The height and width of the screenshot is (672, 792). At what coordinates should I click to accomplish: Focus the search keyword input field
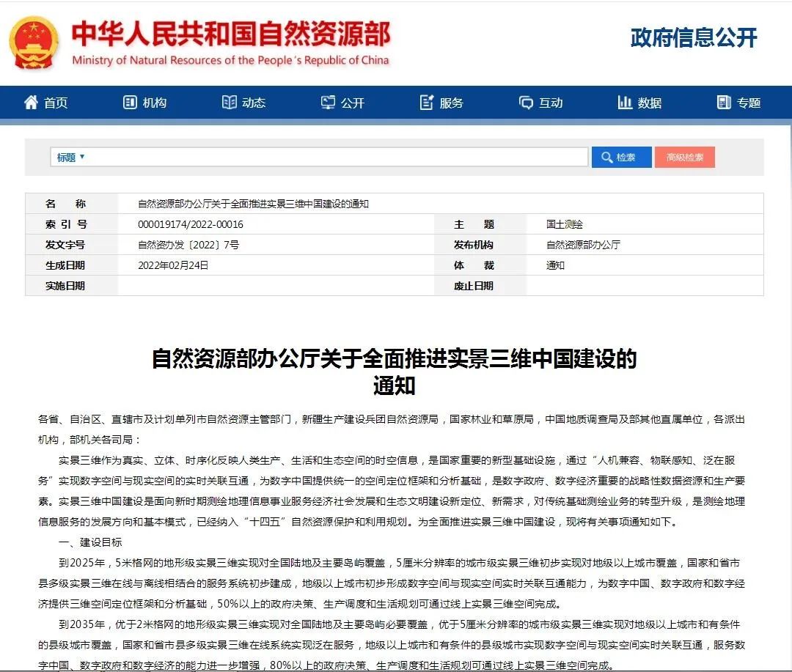337,158
